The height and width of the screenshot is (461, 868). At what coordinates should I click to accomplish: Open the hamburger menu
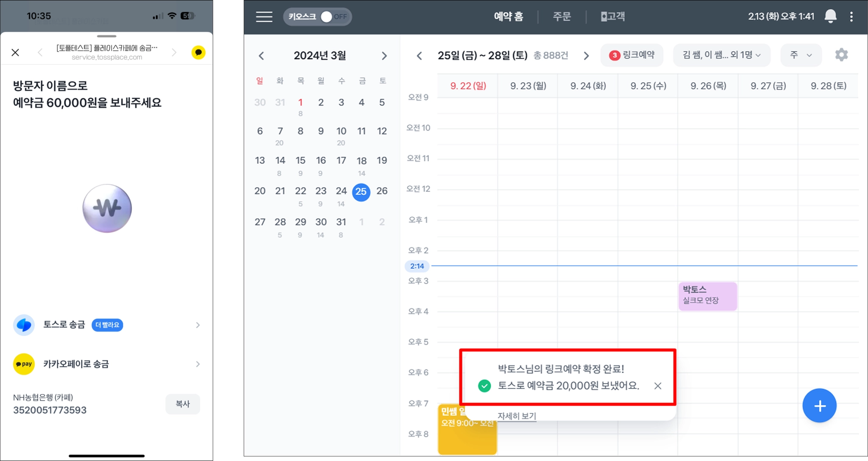(x=264, y=17)
